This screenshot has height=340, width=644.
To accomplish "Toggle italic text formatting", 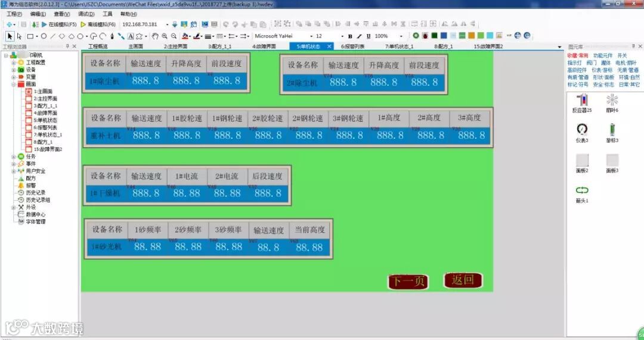I will click(x=360, y=36).
